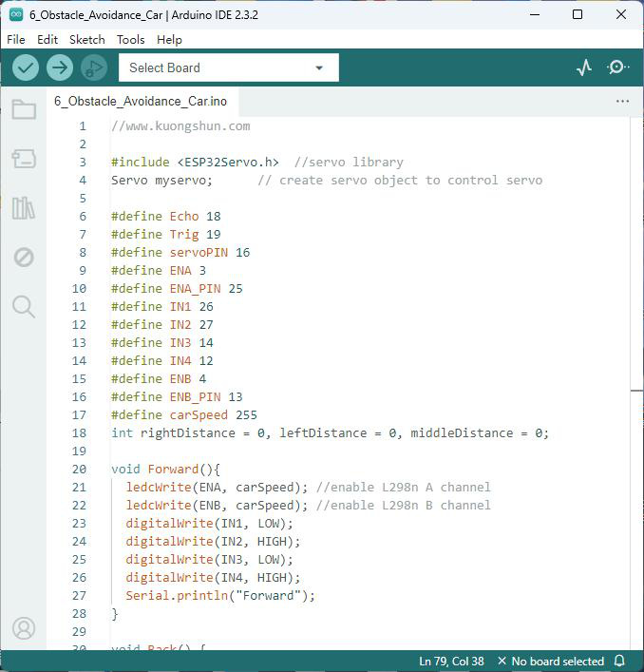
Task: Open the Sketch menu
Action: point(87,40)
